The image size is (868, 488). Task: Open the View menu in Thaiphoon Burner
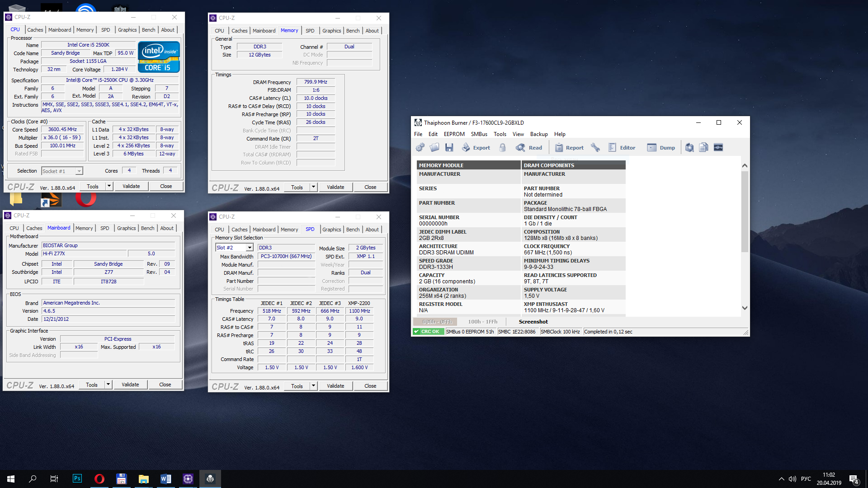click(518, 134)
